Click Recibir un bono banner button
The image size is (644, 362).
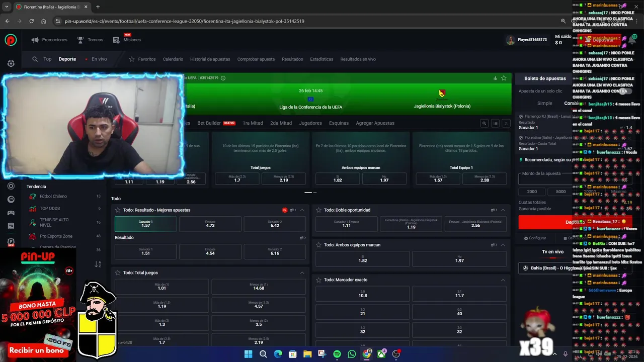click(36, 350)
